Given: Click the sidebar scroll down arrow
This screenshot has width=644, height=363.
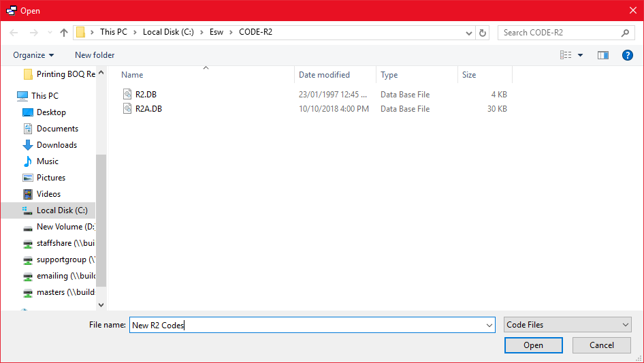Looking at the screenshot, I should pos(101,305).
